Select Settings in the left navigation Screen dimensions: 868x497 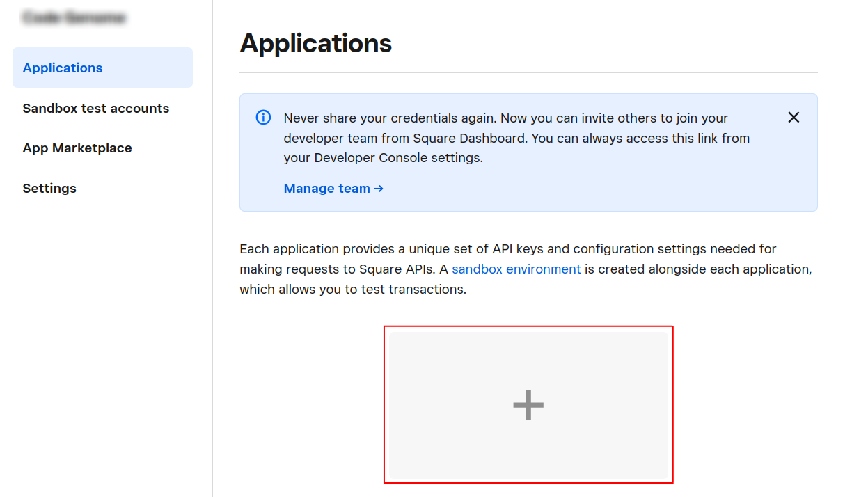point(49,189)
